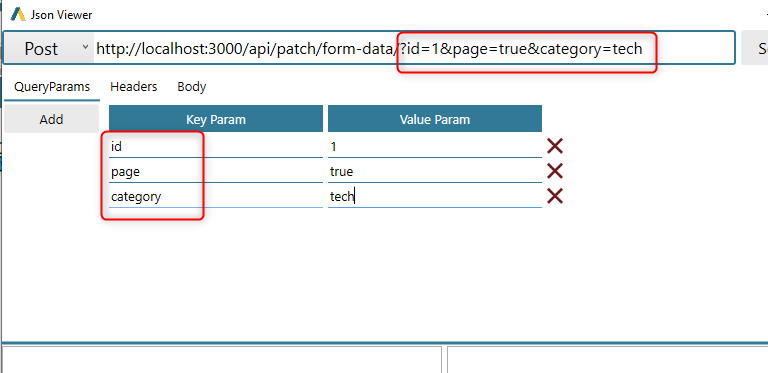The width and height of the screenshot is (768, 373).
Task: Remove the id query parameter row
Action: pyautogui.click(x=554, y=146)
